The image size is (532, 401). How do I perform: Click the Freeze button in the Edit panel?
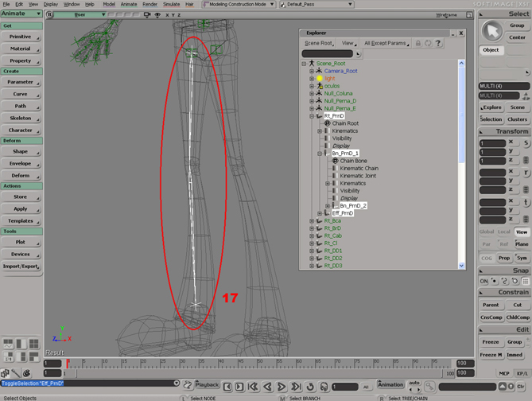(x=490, y=342)
